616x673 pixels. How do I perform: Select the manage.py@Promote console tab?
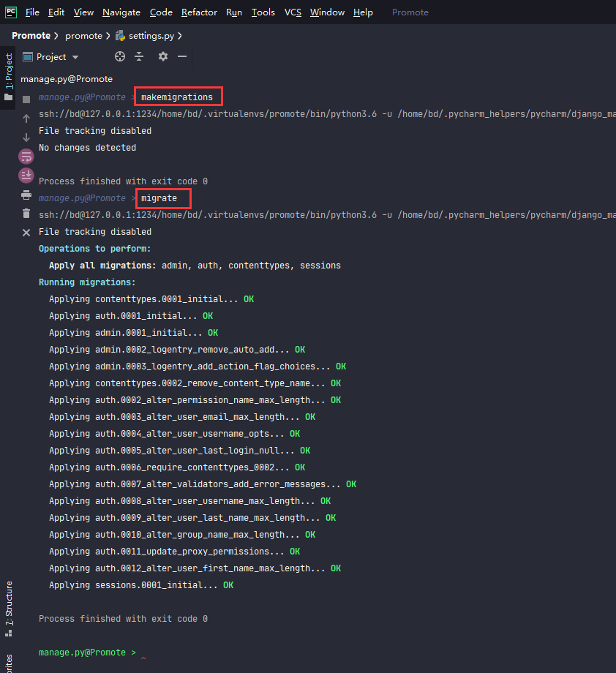click(x=67, y=79)
